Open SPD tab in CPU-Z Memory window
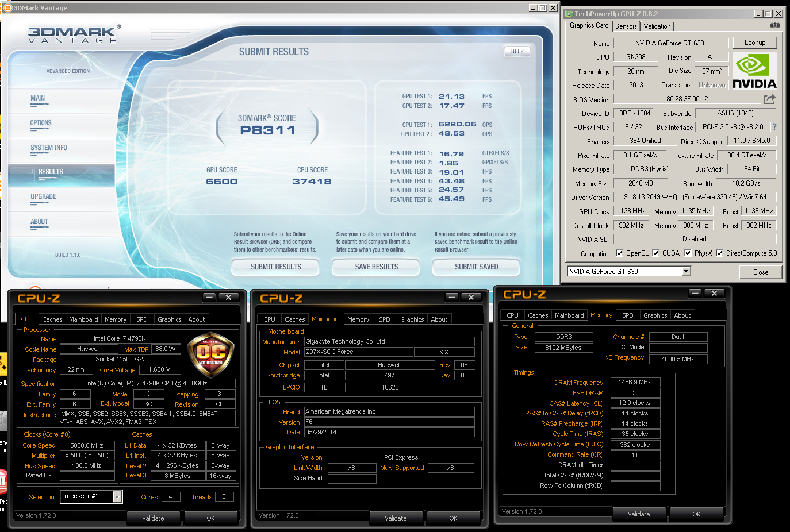Screen dimensions: 790x532 coord(628,315)
